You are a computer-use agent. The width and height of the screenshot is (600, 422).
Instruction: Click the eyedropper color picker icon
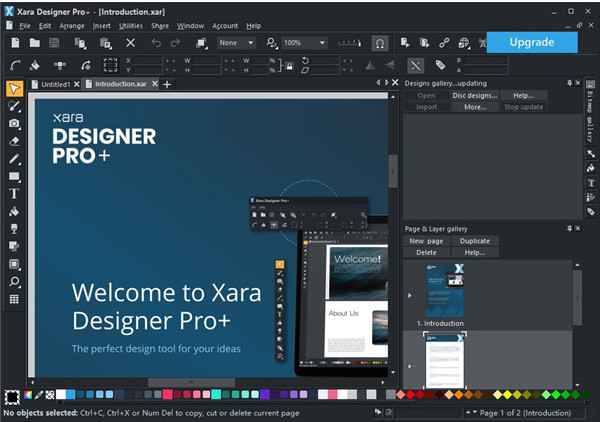pyautogui.click(x=39, y=395)
